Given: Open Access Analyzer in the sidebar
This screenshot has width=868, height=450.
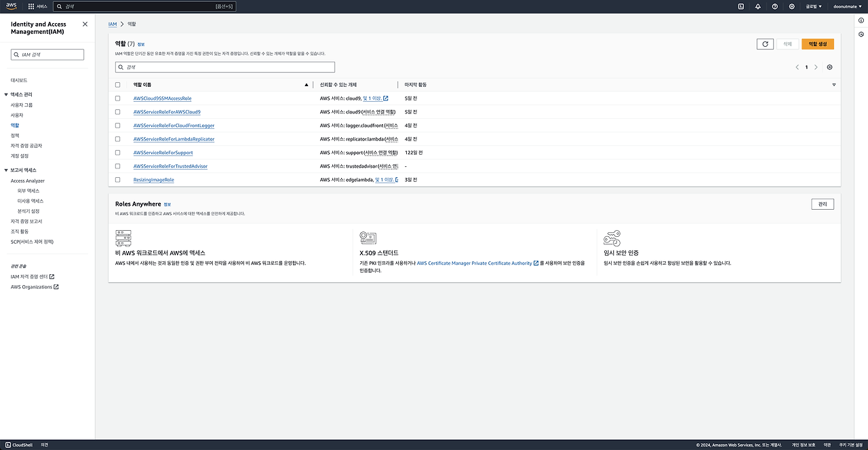Looking at the screenshot, I should pyautogui.click(x=28, y=181).
